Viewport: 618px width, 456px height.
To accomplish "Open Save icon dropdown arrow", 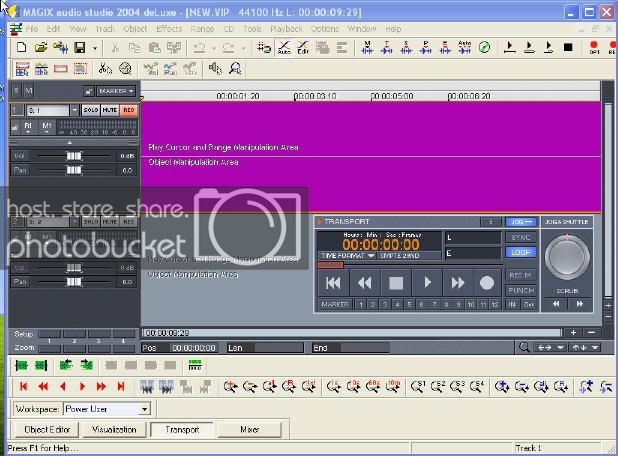I will coord(95,49).
